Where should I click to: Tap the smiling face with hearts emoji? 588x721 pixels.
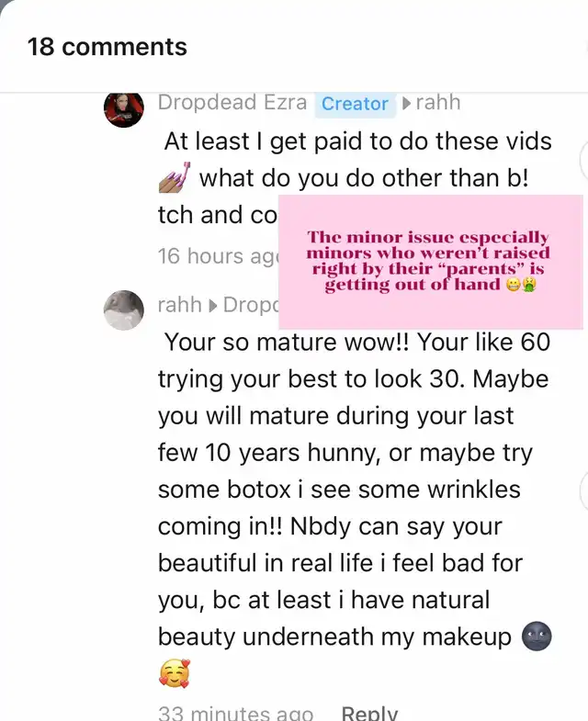point(175,673)
